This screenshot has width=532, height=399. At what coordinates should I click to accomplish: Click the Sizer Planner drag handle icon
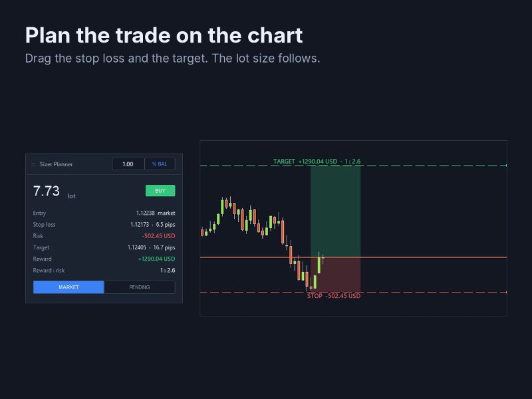coord(33,164)
